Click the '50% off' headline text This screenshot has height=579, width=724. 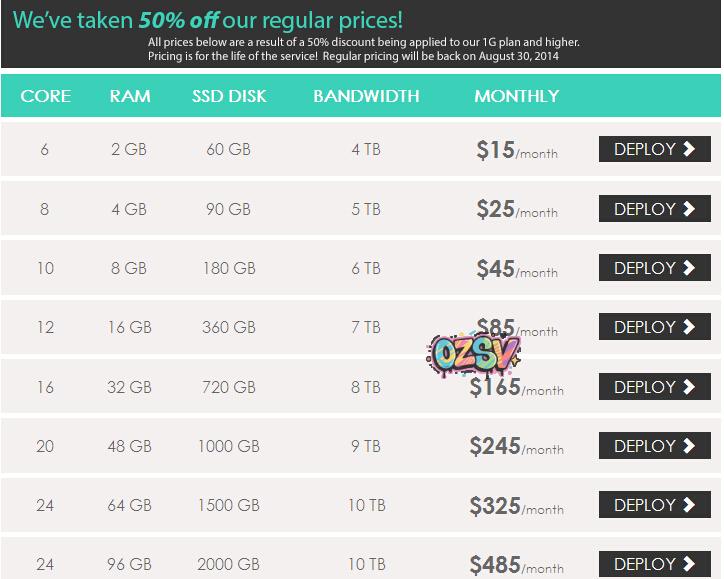[x=184, y=20]
